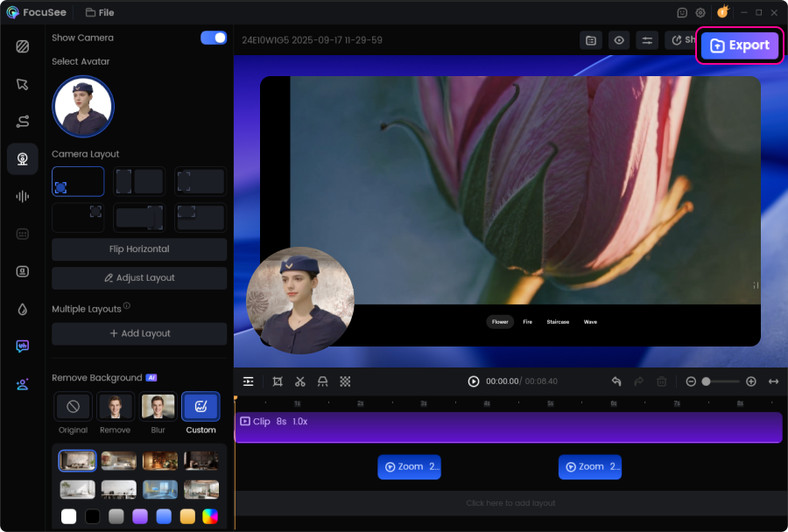Zoom in the timeline with plus icon
Viewport: 788px width, 532px height.
pyautogui.click(x=751, y=381)
